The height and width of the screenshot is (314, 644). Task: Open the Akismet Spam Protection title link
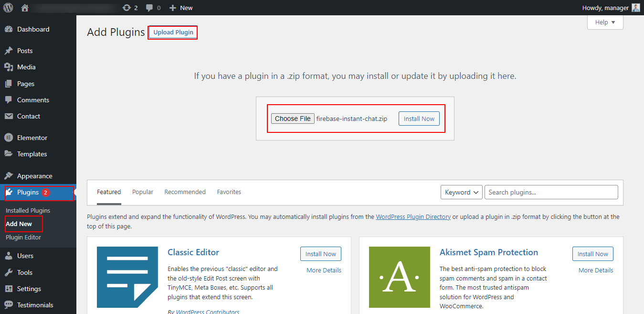tap(489, 252)
